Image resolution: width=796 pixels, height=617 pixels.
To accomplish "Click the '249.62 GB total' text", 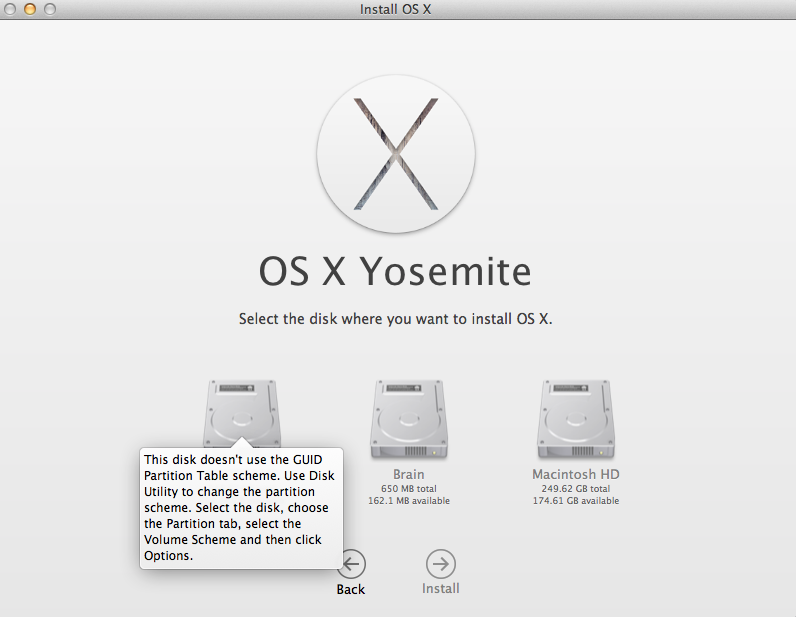I will click(x=576, y=489).
